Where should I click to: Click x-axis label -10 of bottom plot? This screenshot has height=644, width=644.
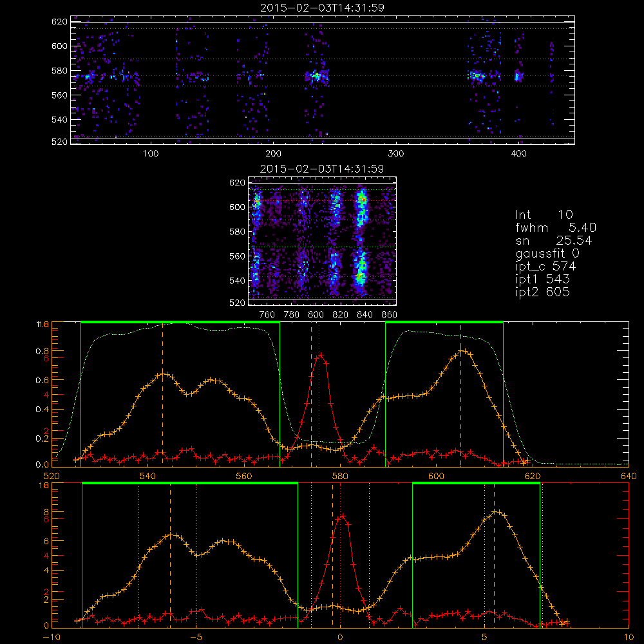click(x=52, y=638)
